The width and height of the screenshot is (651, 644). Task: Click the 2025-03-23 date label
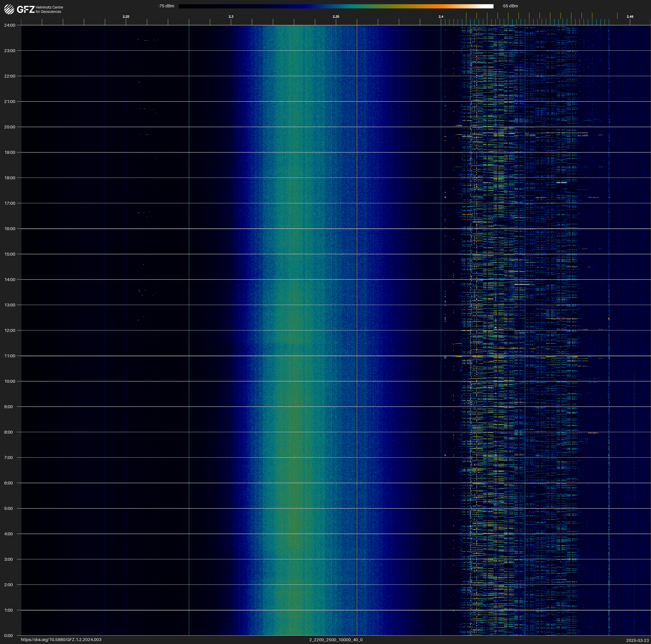(637, 640)
